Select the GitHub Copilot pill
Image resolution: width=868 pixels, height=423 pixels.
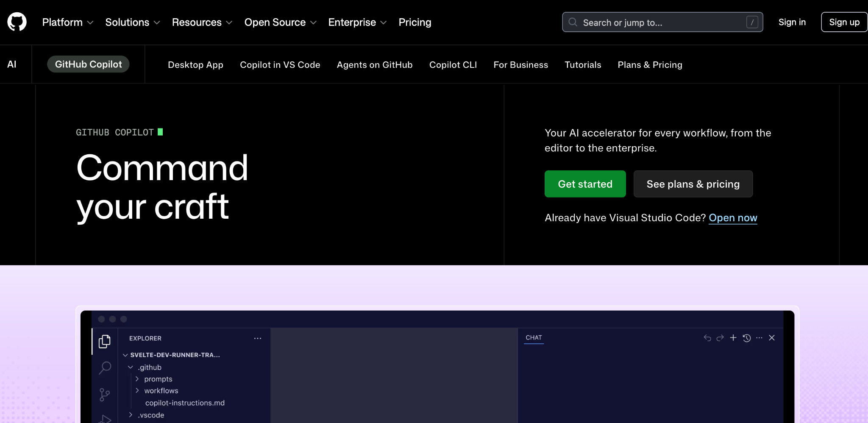click(x=88, y=64)
